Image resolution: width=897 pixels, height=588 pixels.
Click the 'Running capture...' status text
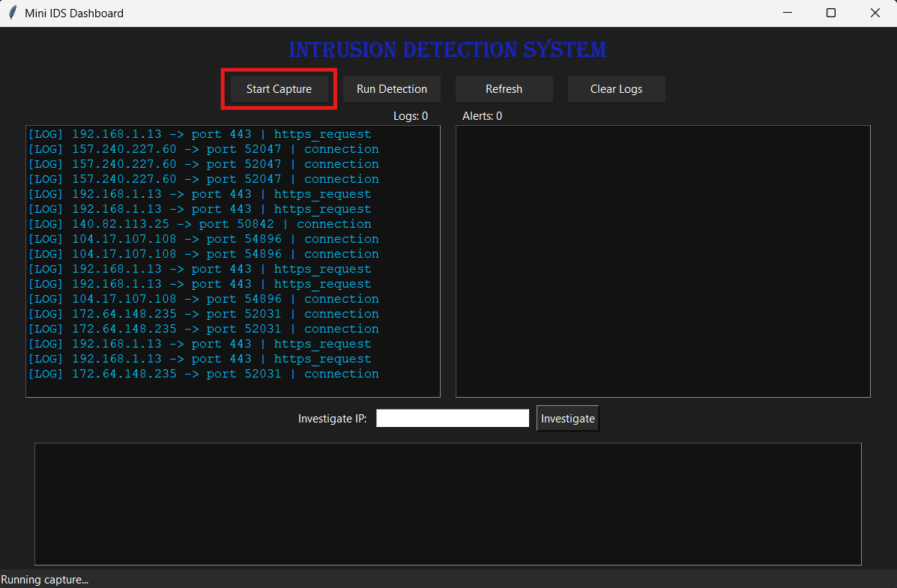pyautogui.click(x=45, y=580)
